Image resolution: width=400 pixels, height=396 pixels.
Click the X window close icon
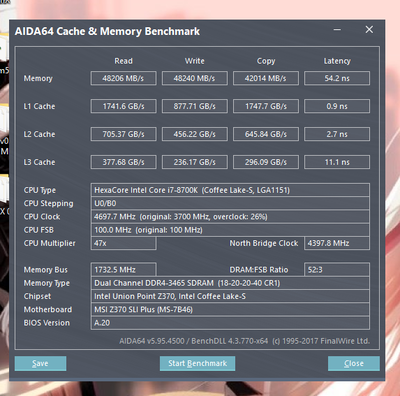369,30
